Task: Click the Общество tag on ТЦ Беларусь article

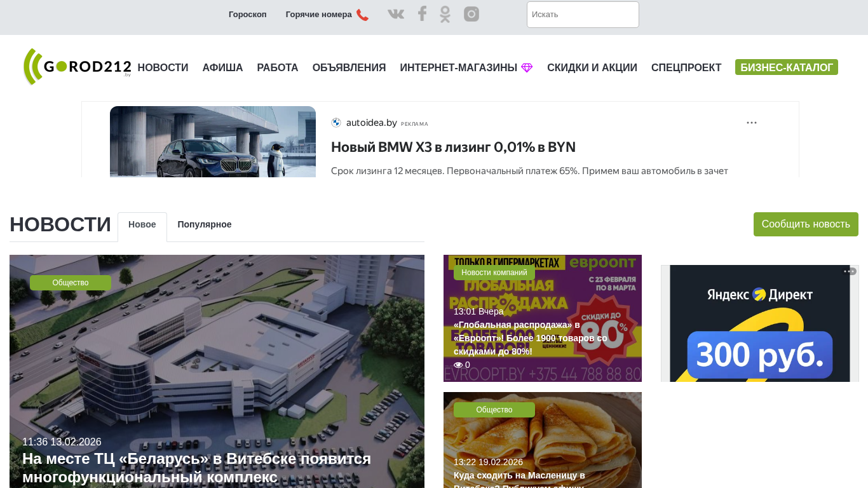Action: tap(71, 283)
